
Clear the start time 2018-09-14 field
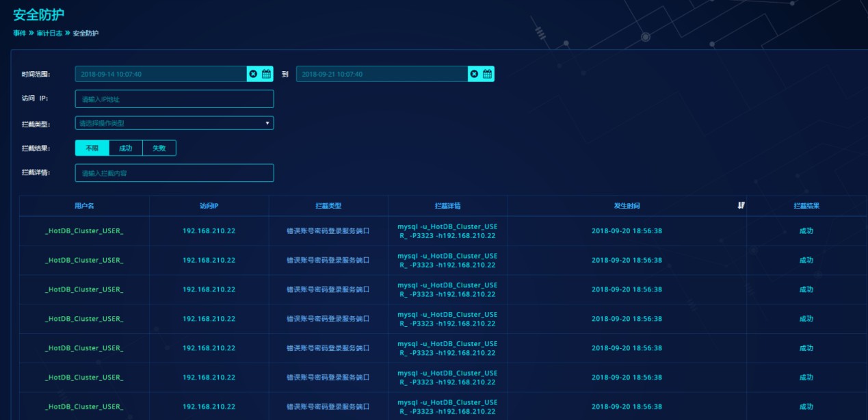click(253, 74)
